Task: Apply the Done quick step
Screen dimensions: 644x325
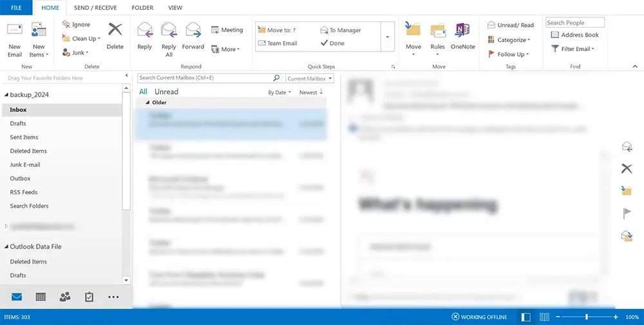Action: pyautogui.click(x=332, y=43)
